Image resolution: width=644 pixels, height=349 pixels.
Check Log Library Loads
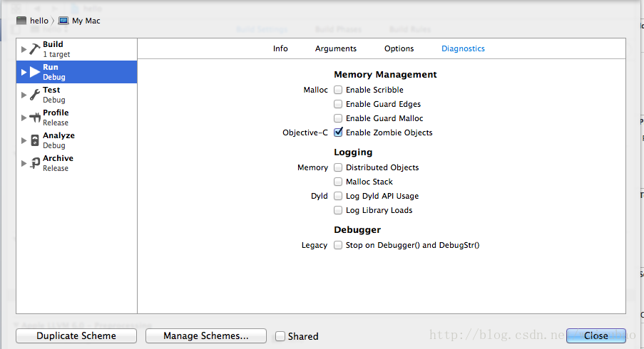tap(338, 210)
